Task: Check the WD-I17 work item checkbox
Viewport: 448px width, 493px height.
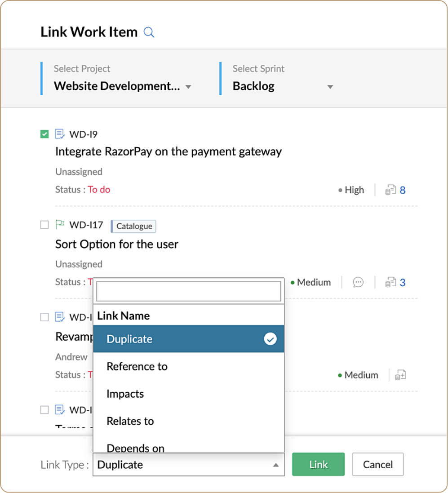Action: [x=44, y=225]
